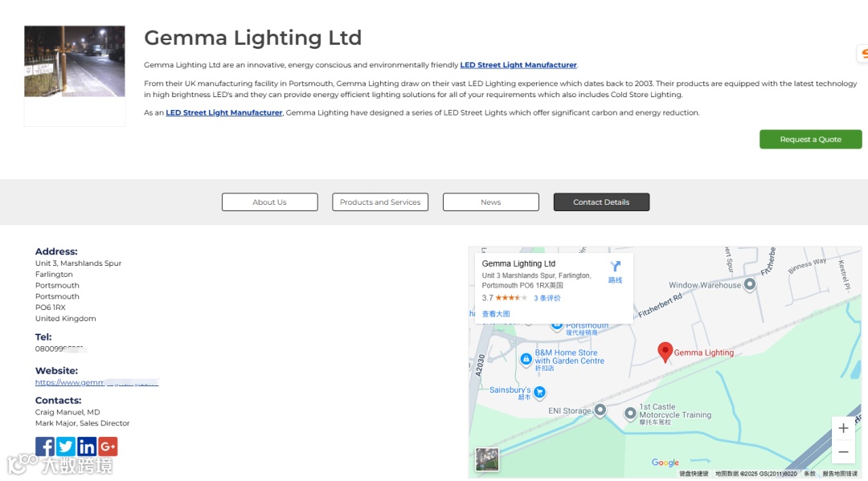This screenshot has width=868, height=481.
Task: Open the Twitter social icon
Action: point(65,446)
